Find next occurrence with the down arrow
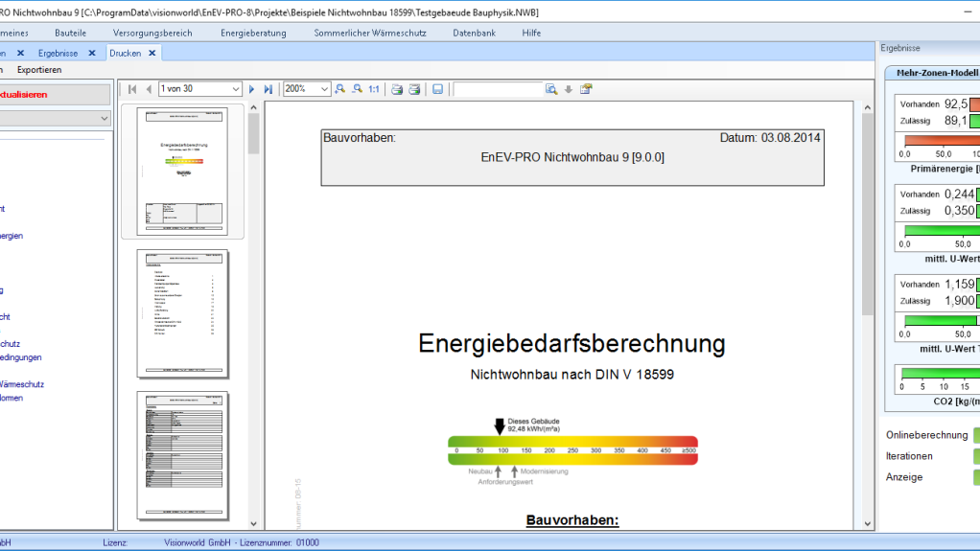This screenshot has width=980, height=551. pos(568,89)
